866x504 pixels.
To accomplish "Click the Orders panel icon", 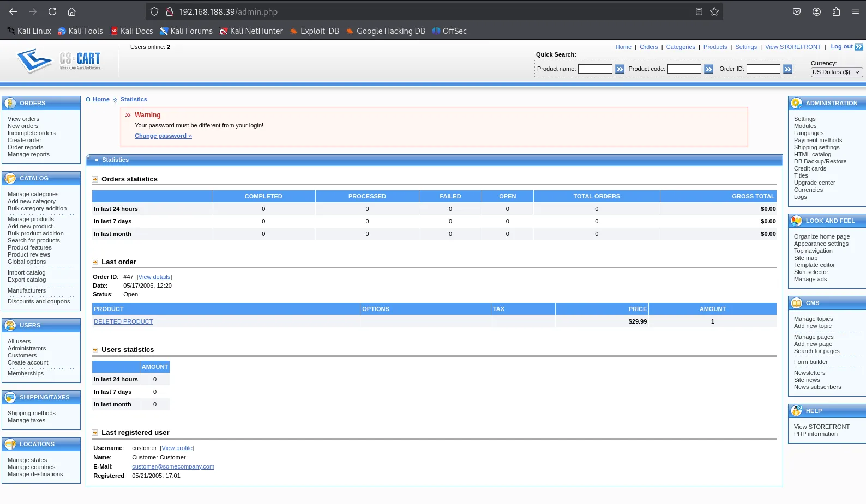I will coord(10,103).
